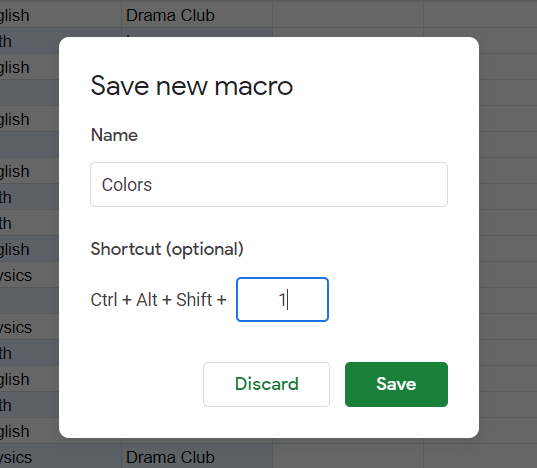Select the lowest English cell on left edge
The image size is (537, 468).
coord(29,431)
